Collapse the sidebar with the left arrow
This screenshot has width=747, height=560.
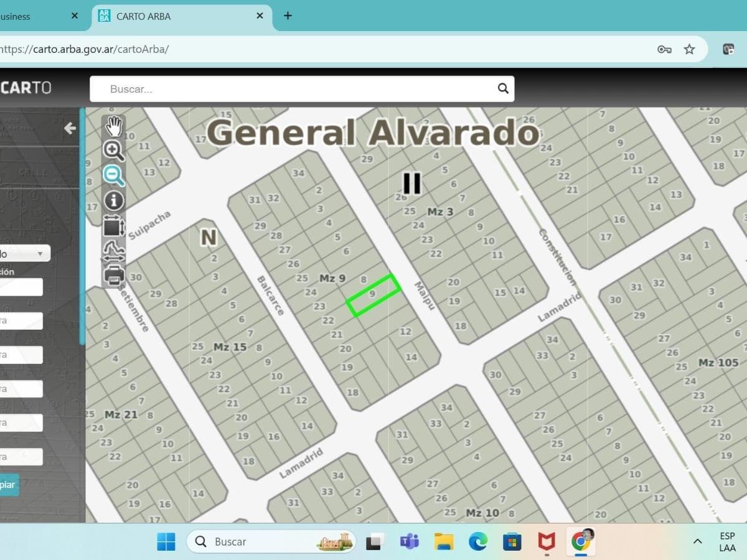(x=70, y=128)
